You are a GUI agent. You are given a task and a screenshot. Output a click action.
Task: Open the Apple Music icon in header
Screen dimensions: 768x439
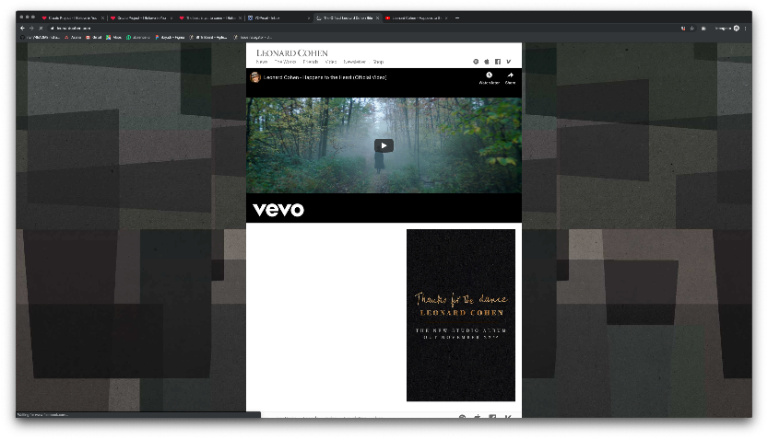coord(487,62)
